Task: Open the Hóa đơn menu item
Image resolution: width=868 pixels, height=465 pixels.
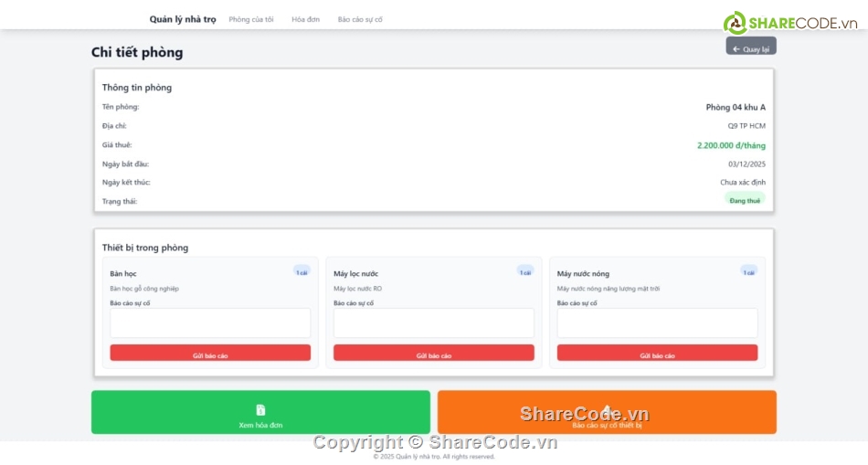Action: 305,19
